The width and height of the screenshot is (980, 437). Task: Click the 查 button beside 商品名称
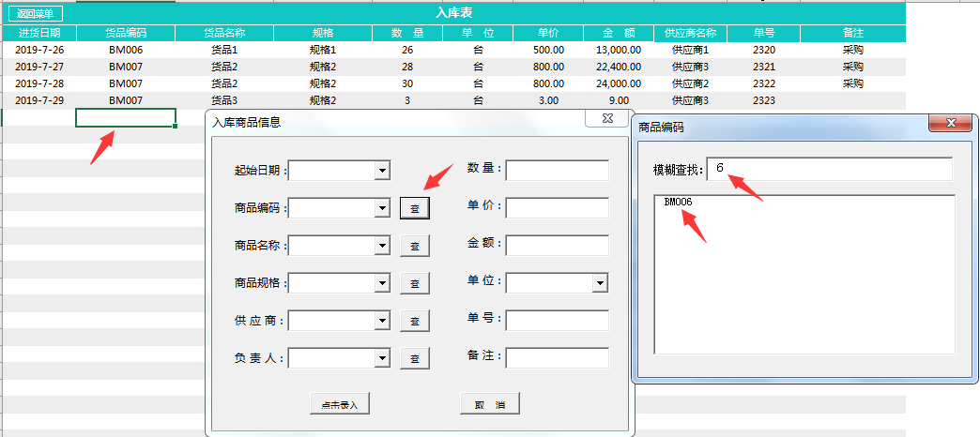(415, 246)
